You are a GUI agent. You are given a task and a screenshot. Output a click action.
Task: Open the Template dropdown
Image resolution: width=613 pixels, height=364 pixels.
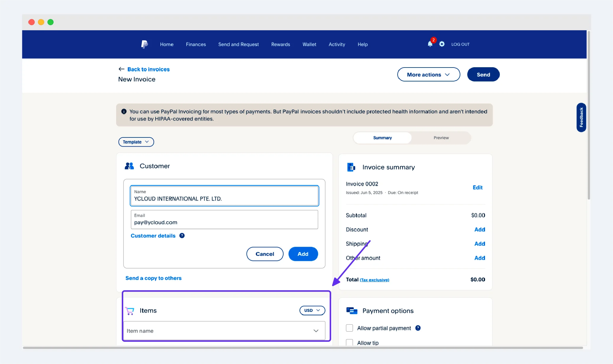(136, 142)
